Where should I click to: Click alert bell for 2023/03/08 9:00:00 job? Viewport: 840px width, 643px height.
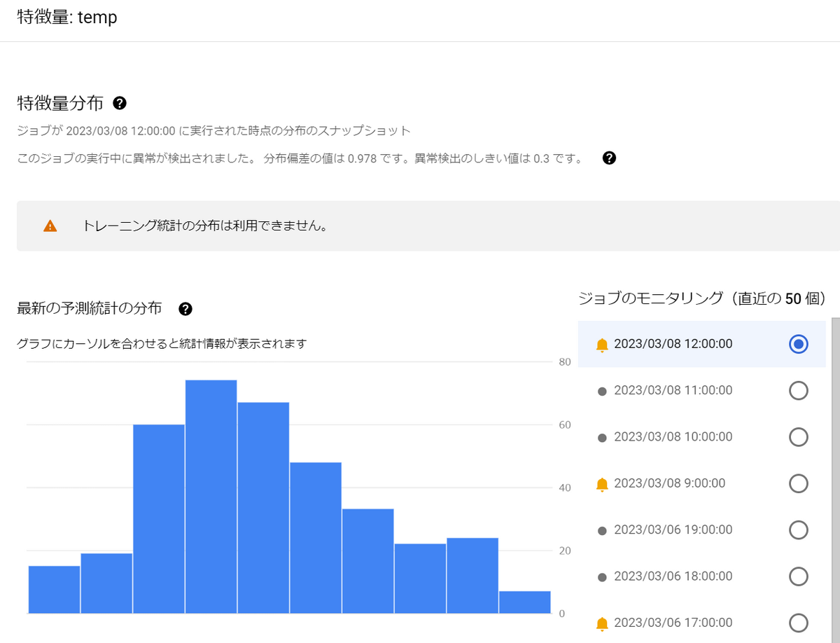[x=602, y=484]
